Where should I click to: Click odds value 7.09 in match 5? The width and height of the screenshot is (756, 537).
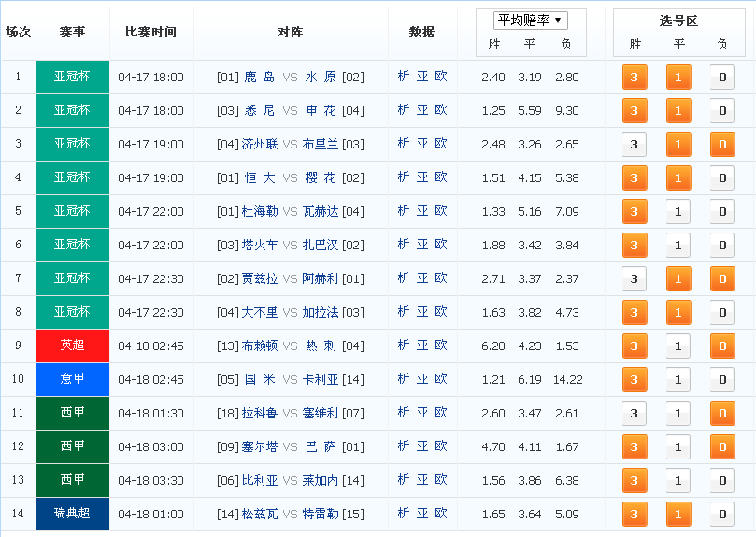point(567,212)
